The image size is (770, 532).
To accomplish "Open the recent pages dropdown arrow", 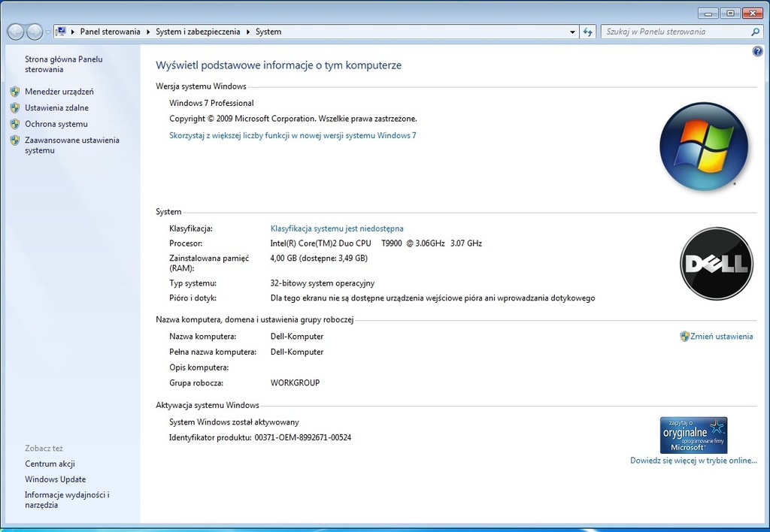I will pos(48,32).
